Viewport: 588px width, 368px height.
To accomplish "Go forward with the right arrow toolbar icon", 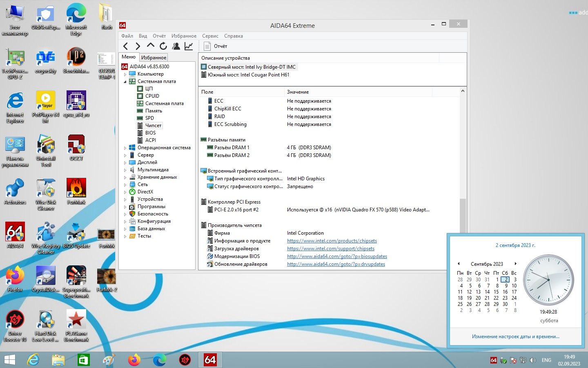I will point(138,46).
